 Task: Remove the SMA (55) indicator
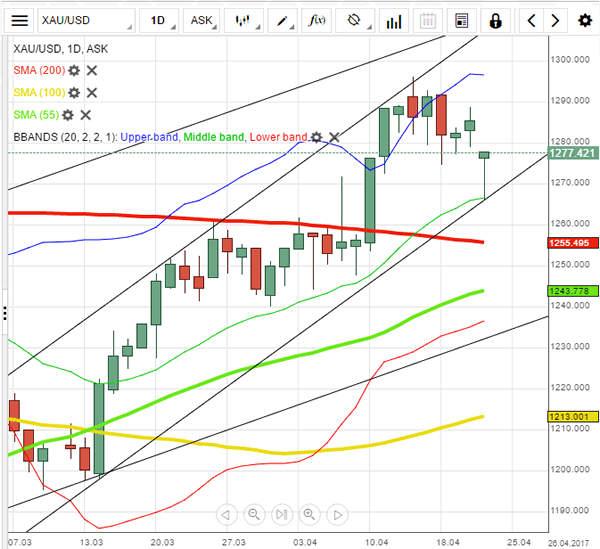click(85, 115)
